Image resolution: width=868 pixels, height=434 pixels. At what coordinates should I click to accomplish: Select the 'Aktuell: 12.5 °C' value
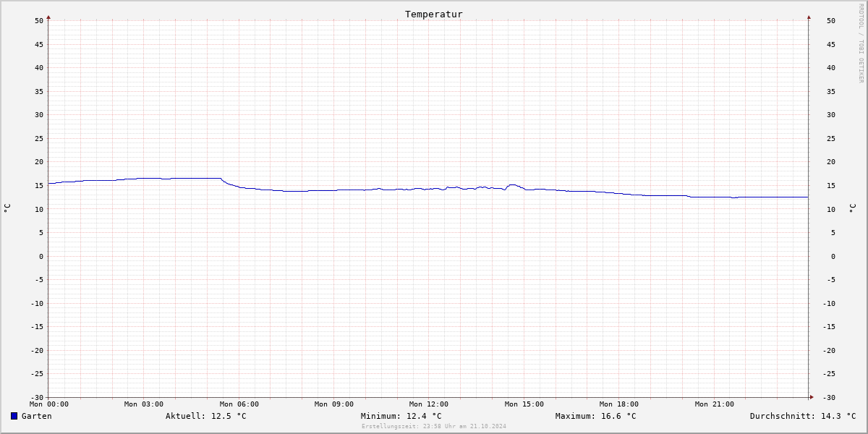pyautogui.click(x=206, y=416)
